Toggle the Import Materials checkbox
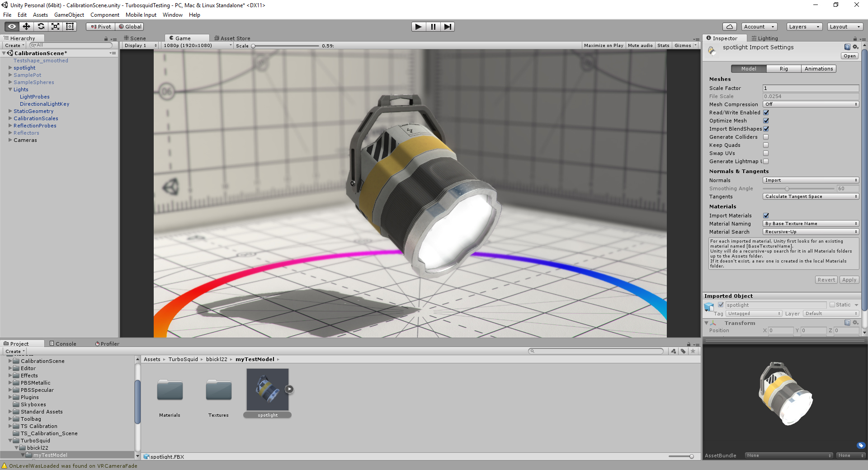 pyautogui.click(x=766, y=216)
